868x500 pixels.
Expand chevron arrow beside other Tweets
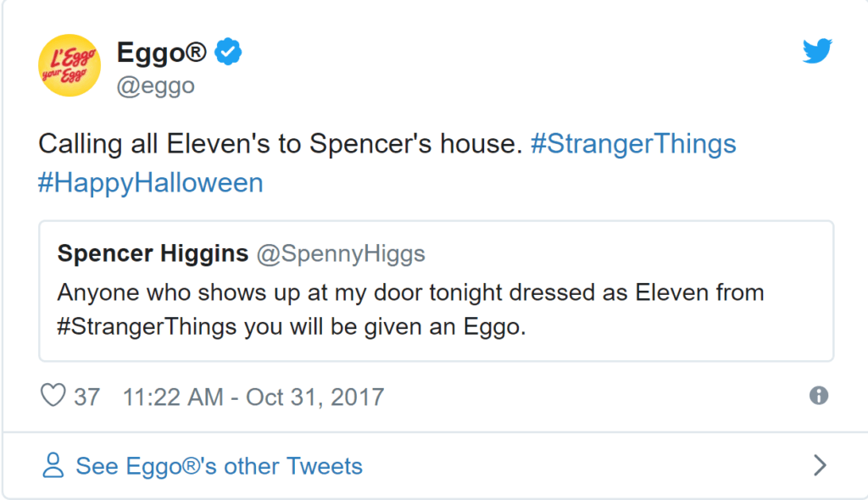click(821, 465)
